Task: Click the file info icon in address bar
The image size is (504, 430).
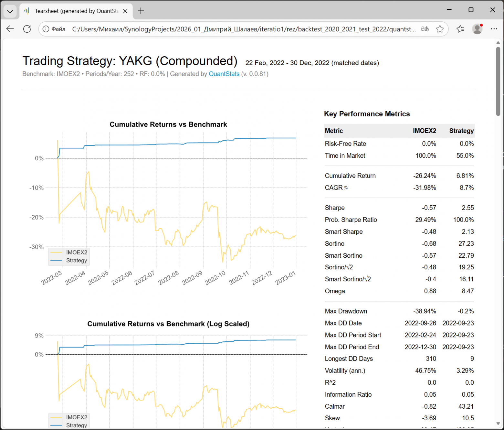Action: tap(46, 29)
